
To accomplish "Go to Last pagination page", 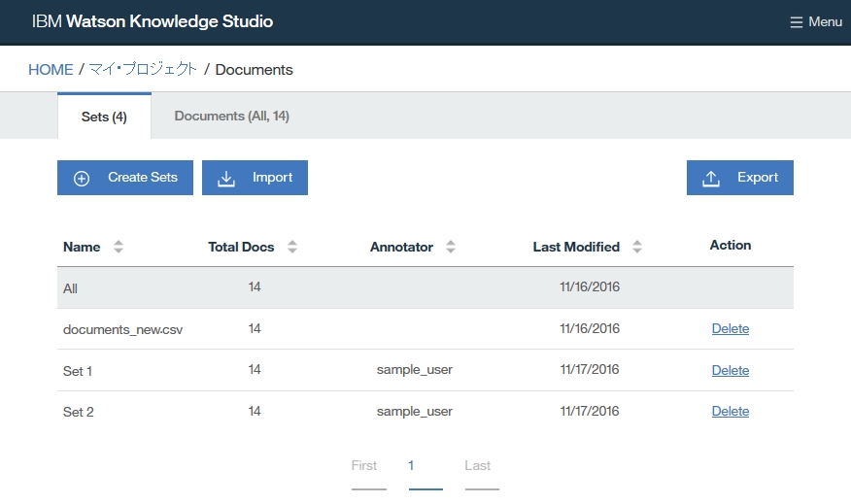I will (477, 466).
